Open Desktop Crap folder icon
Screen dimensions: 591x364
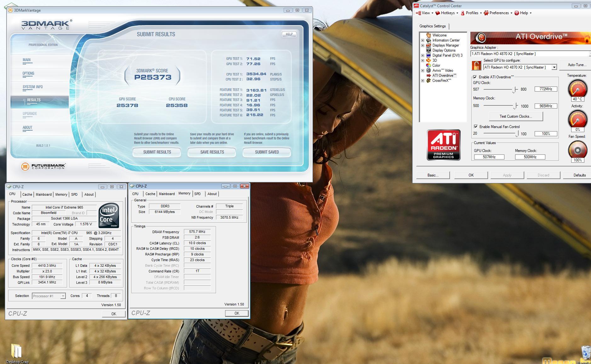tap(17, 351)
